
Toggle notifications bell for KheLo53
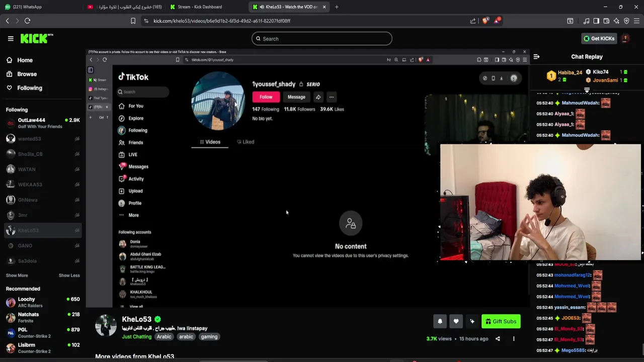(x=440, y=321)
